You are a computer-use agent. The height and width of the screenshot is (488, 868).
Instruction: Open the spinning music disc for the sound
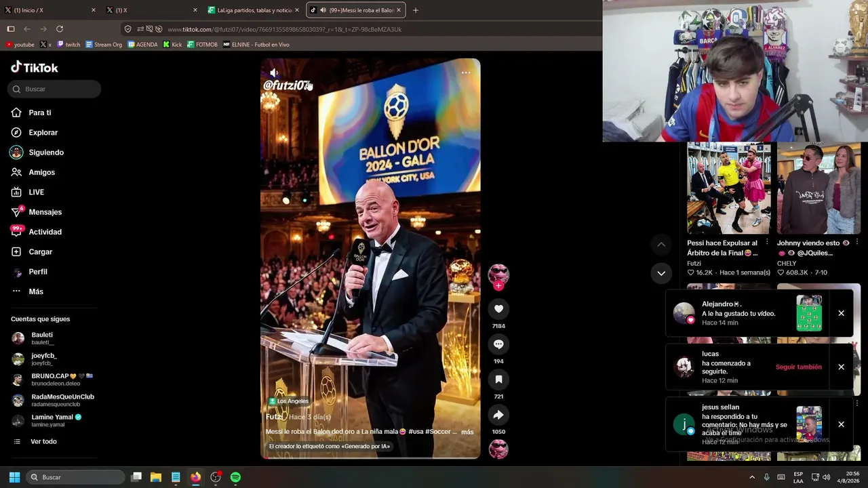(498, 449)
